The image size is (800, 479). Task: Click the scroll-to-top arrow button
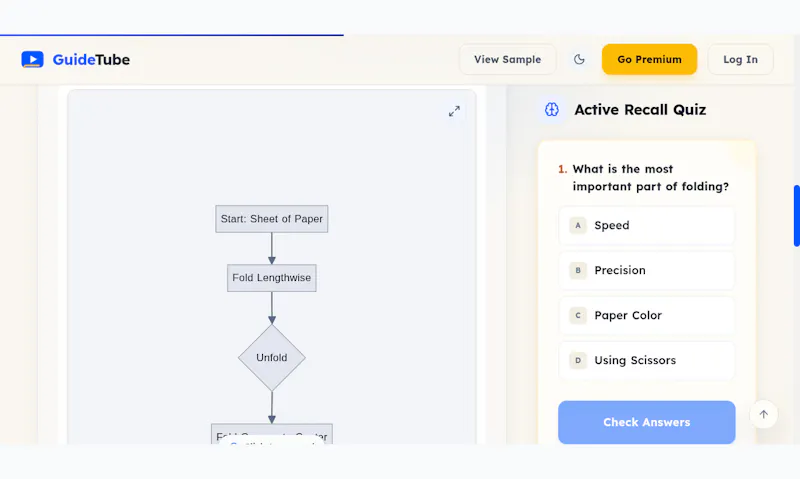763,414
